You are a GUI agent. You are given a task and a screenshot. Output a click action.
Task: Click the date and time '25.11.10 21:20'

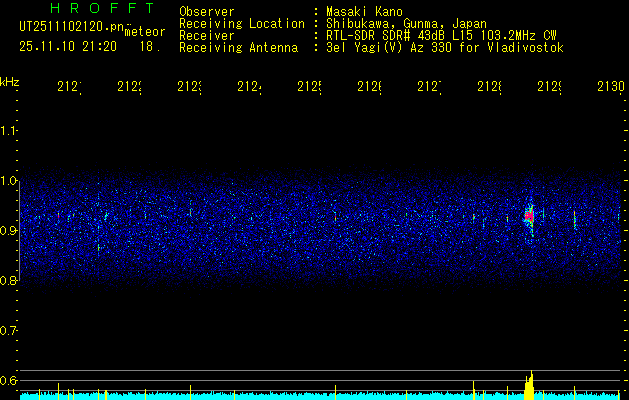[x=68, y=47]
